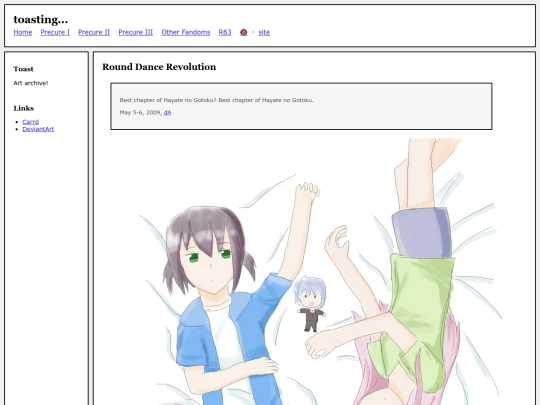Click the toasting... site title
540x405 pixels.
point(41,20)
